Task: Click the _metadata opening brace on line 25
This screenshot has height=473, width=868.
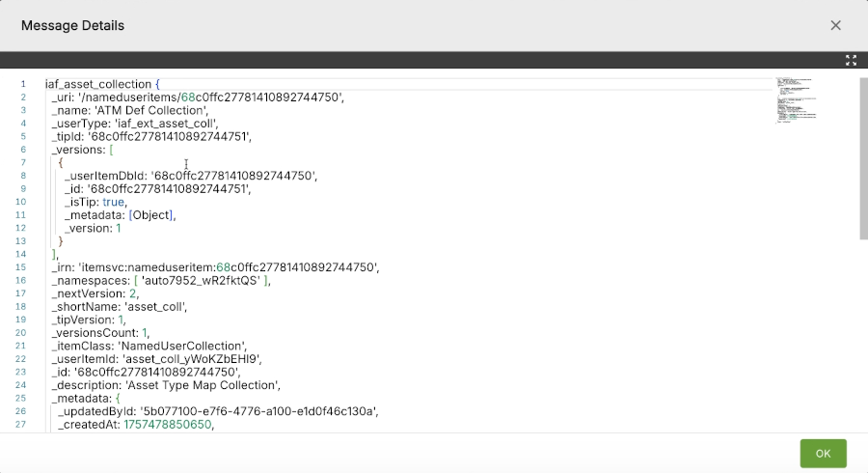Action: (117, 398)
